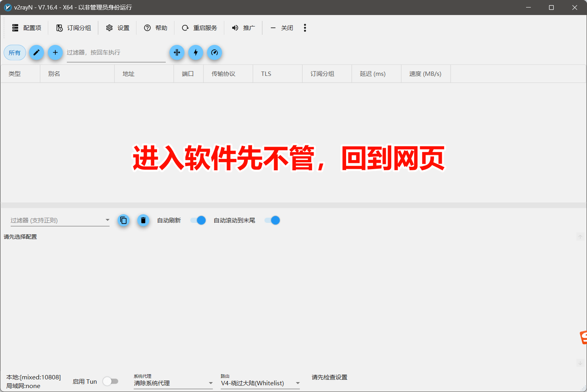This screenshot has height=392, width=587.
Task: Clear log with trash icon
Action: click(x=143, y=220)
